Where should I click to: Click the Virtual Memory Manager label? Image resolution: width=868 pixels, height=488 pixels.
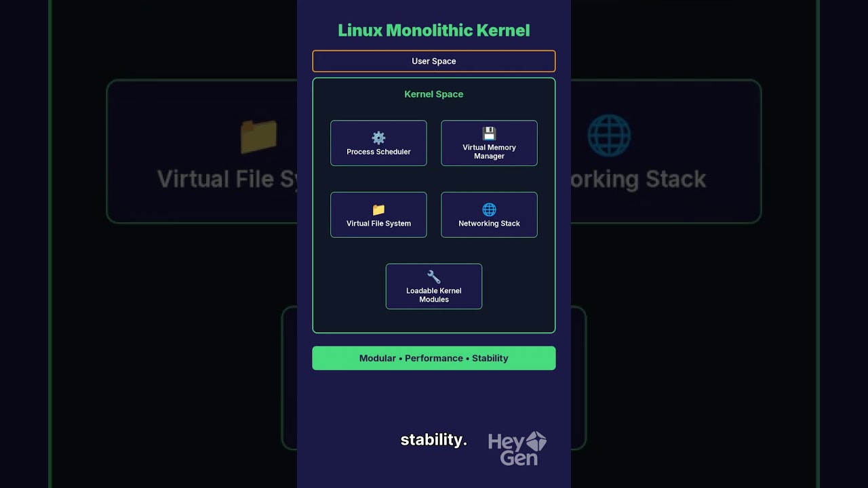489,152
